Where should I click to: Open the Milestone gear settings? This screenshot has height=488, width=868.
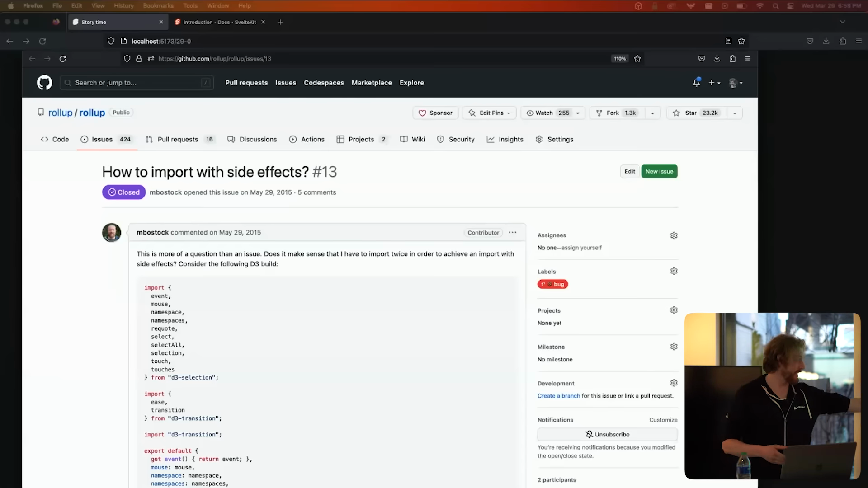pyautogui.click(x=674, y=347)
